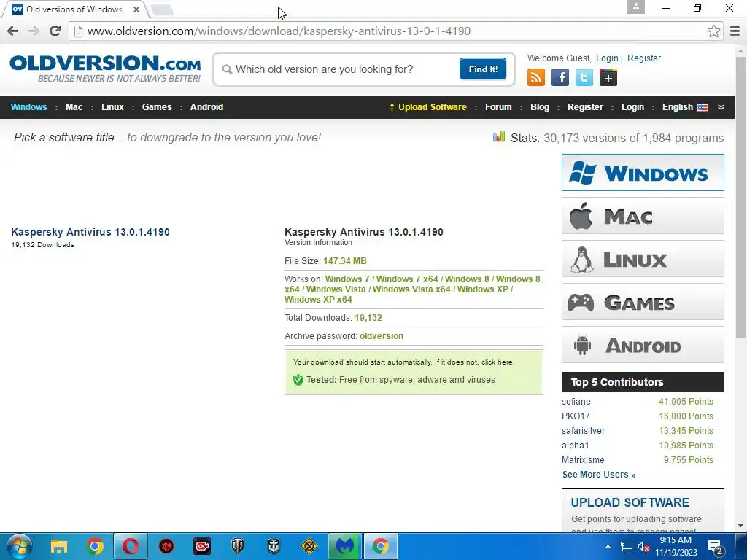Open a new browser tab
747x560 pixels.
[161, 9]
